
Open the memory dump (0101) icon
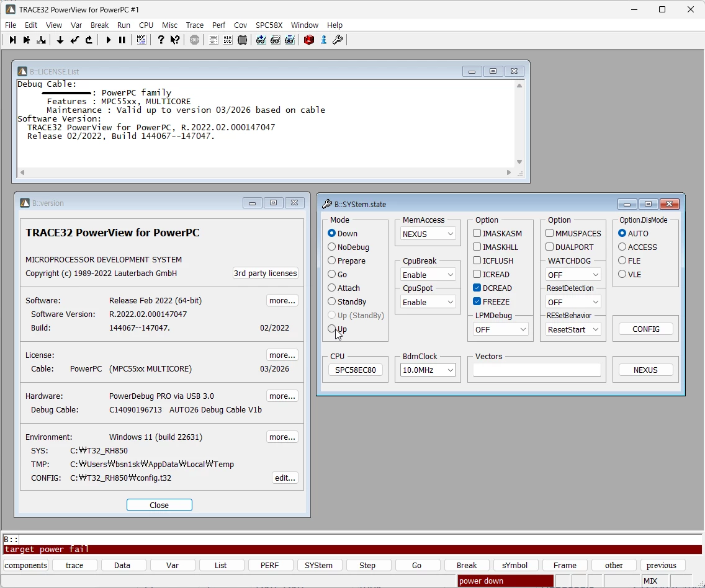tap(228, 40)
